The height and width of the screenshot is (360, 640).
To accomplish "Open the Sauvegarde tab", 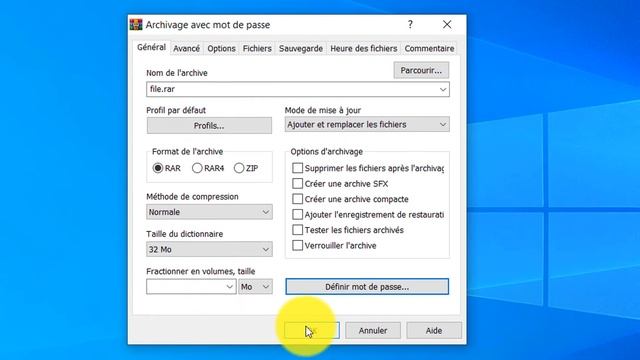I will coord(301,49).
